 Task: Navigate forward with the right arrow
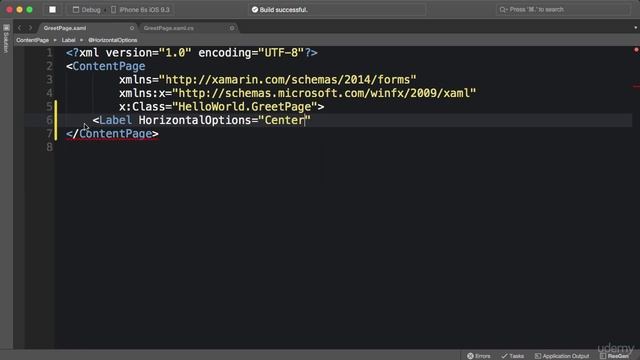click(30, 28)
